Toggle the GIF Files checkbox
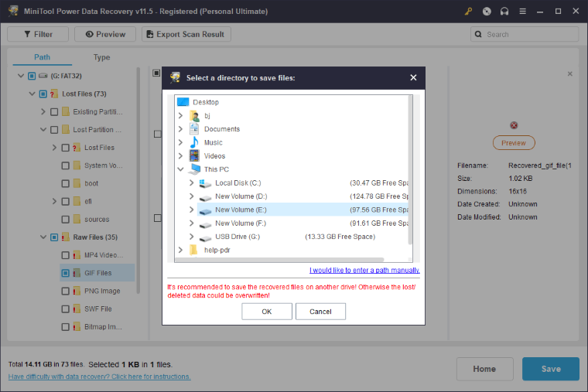Viewport: 588px width, 392px height. tap(66, 273)
